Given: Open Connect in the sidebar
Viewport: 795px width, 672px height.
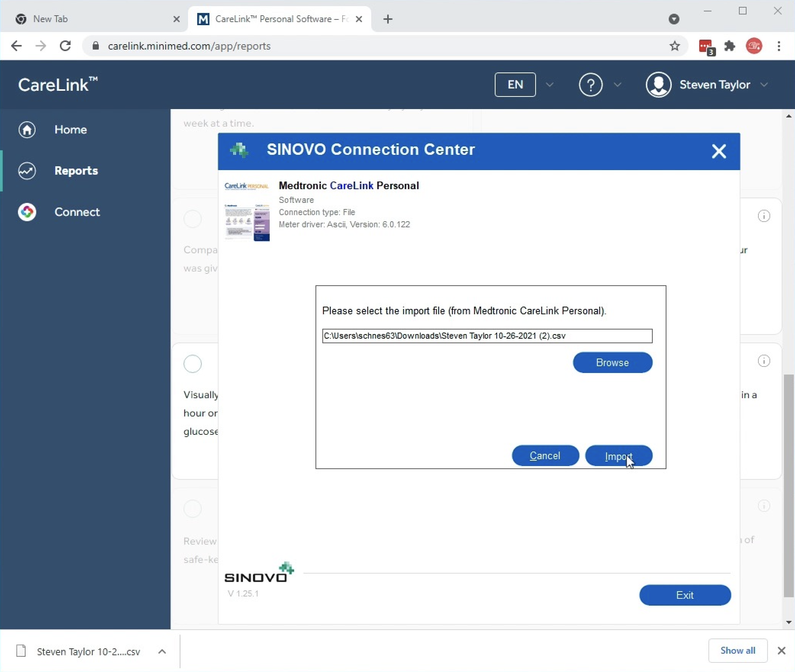Looking at the screenshot, I should pos(77,212).
